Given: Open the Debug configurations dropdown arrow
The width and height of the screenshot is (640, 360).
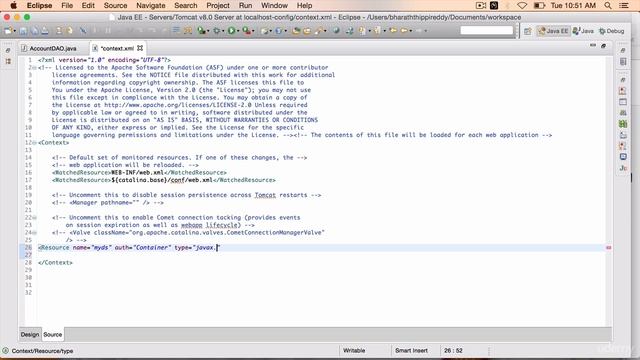Looking at the screenshot, I should click(x=223, y=31).
